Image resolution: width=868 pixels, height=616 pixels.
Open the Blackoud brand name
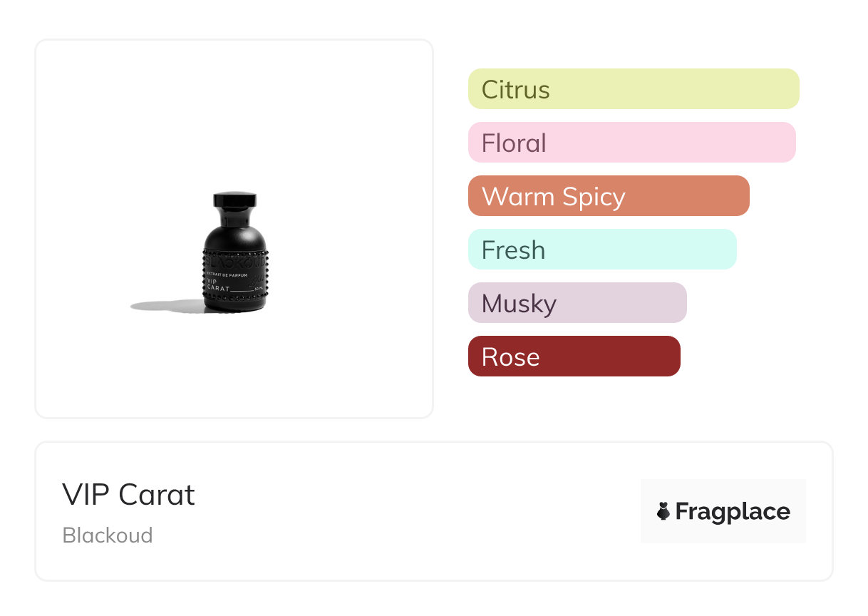point(108,535)
